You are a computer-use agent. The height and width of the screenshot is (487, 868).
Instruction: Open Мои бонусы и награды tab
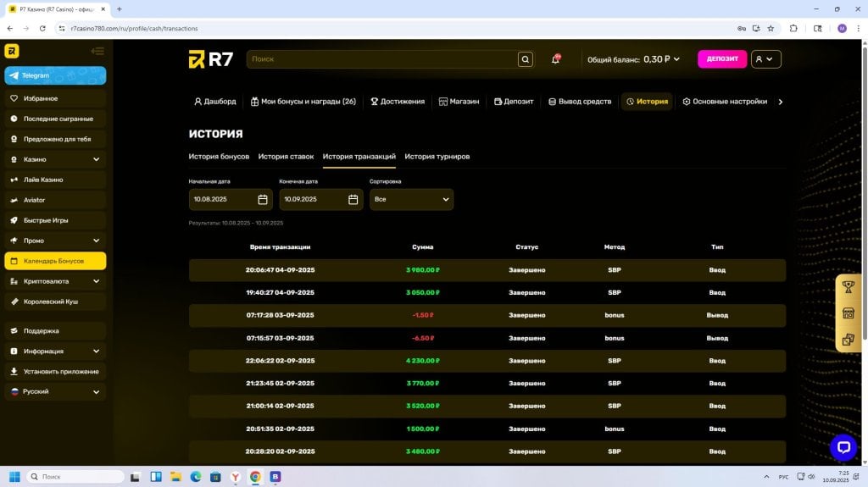303,102
